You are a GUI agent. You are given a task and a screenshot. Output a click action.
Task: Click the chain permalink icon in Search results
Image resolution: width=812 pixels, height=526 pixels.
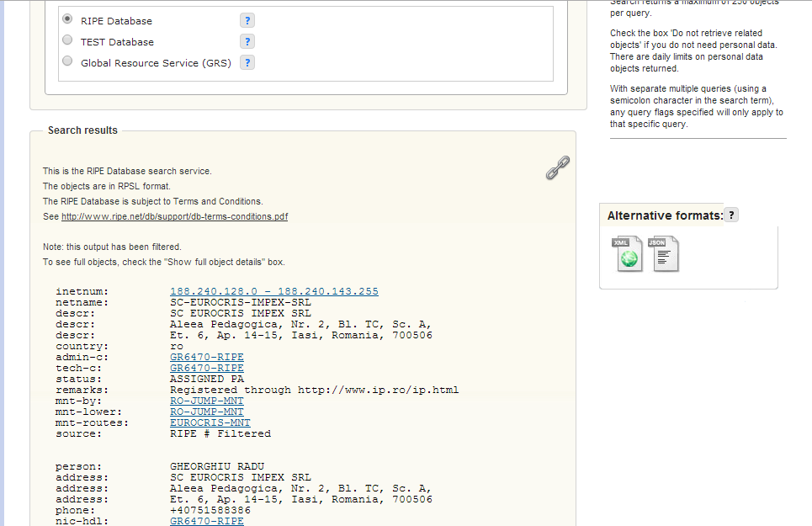tap(558, 167)
